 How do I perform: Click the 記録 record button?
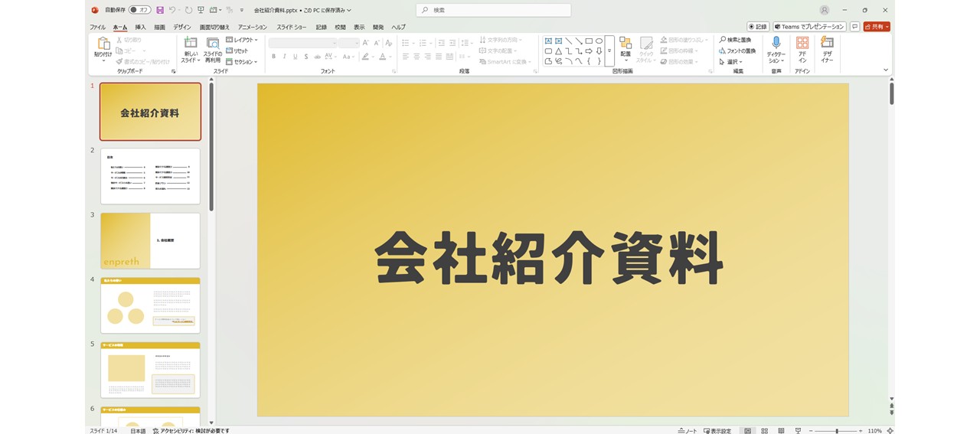pyautogui.click(x=758, y=27)
